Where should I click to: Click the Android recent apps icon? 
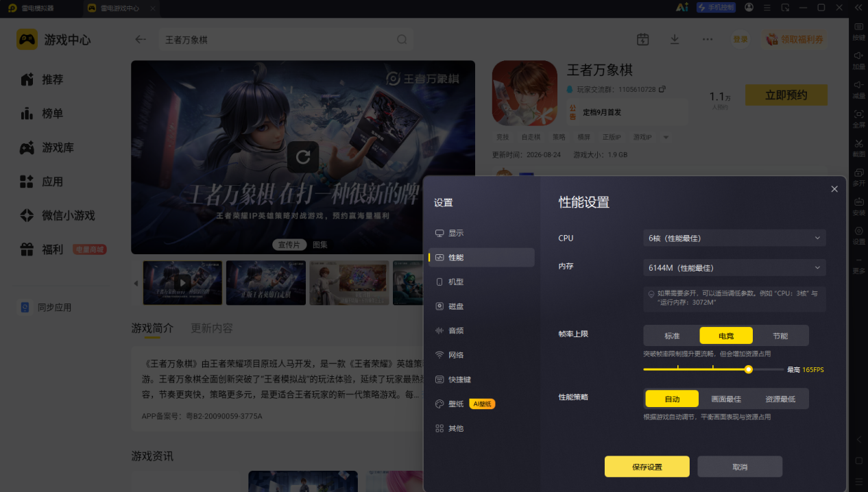(858, 482)
